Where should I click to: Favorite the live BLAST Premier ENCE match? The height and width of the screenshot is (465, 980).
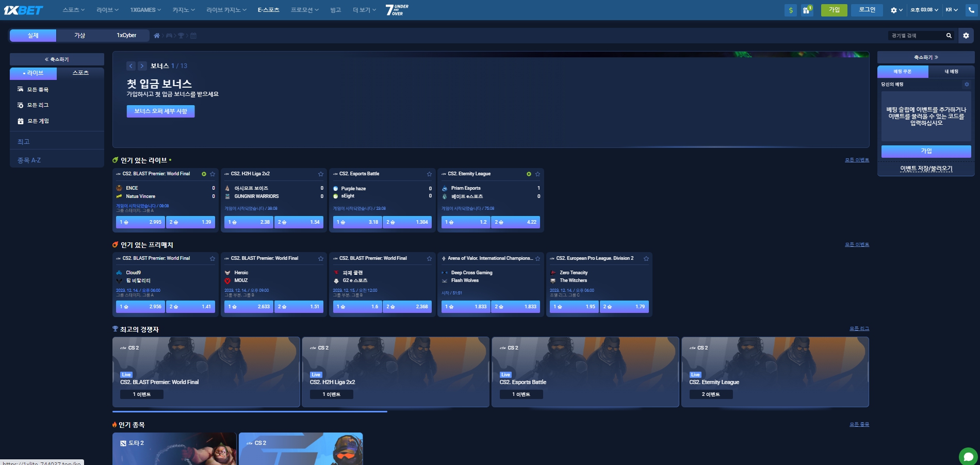click(x=213, y=174)
